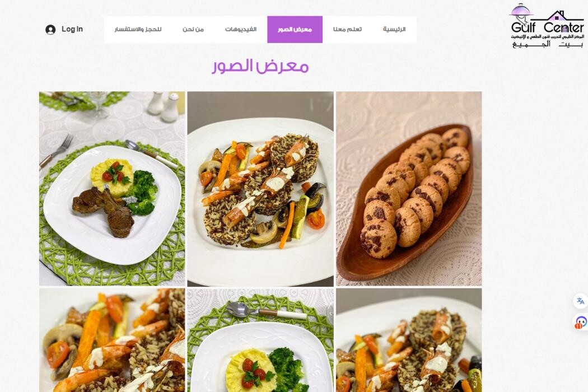Image resolution: width=588 pixels, height=392 pixels.
Task: Open the bottom-center mashed potato plate photo
Action: [x=260, y=340]
